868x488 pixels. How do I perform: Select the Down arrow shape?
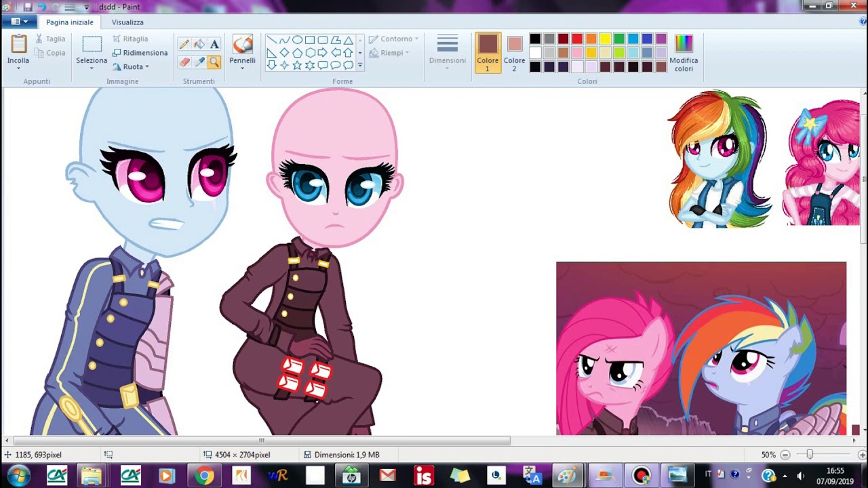271,65
